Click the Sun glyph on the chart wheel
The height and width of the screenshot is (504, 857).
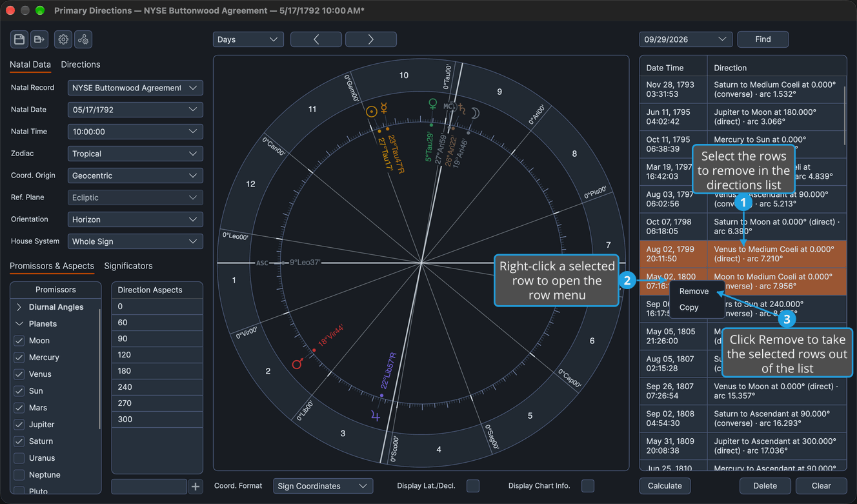pos(371,112)
